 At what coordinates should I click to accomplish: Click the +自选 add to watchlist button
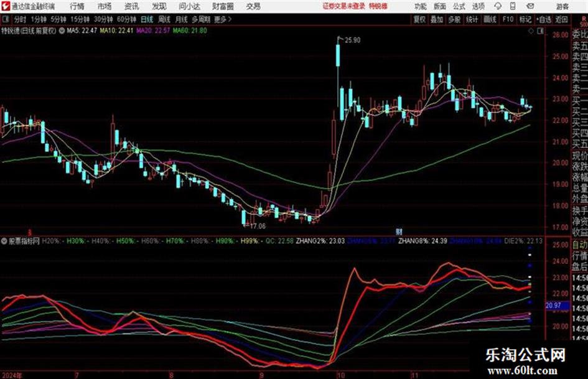point(543,19)
